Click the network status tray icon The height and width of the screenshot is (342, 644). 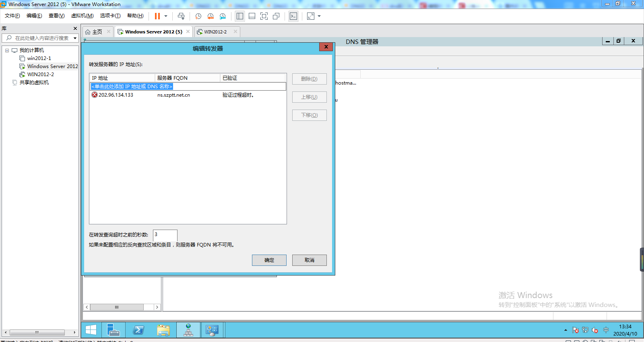pos(585,330)
